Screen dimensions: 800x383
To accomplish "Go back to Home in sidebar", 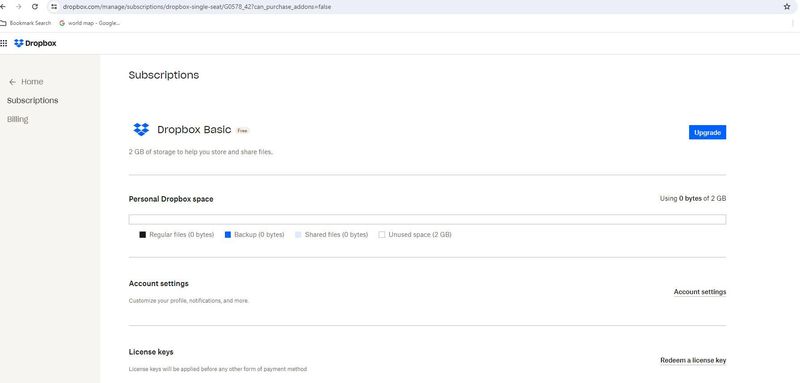I will pos(26,82).
